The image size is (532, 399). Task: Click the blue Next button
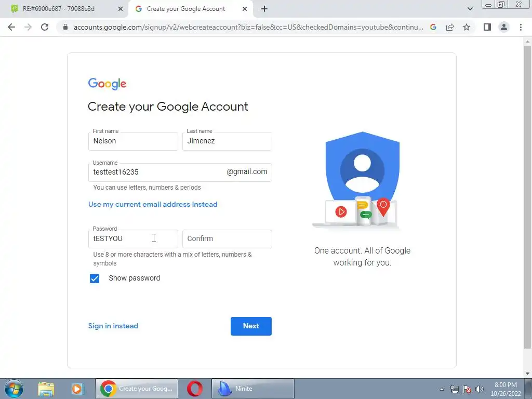(x=251, y=326)
